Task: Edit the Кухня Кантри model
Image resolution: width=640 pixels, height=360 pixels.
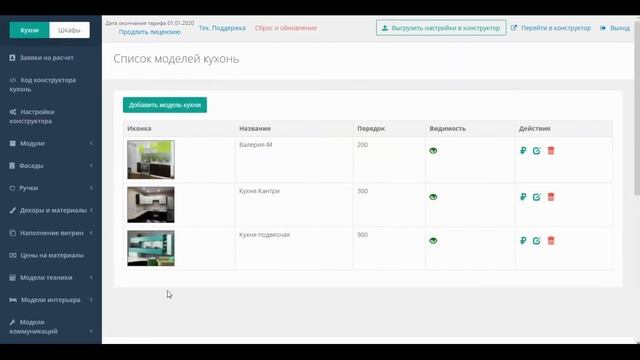Action: 537,197
